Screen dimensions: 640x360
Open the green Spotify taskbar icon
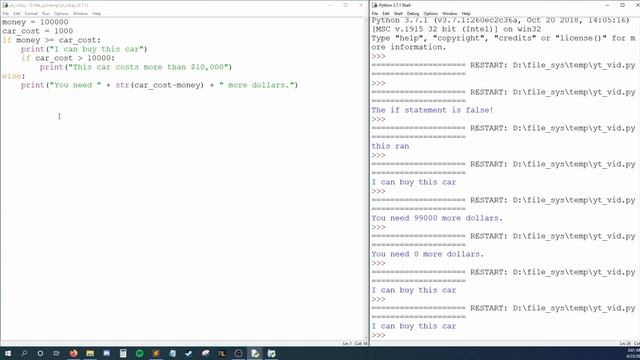(140, 353)
